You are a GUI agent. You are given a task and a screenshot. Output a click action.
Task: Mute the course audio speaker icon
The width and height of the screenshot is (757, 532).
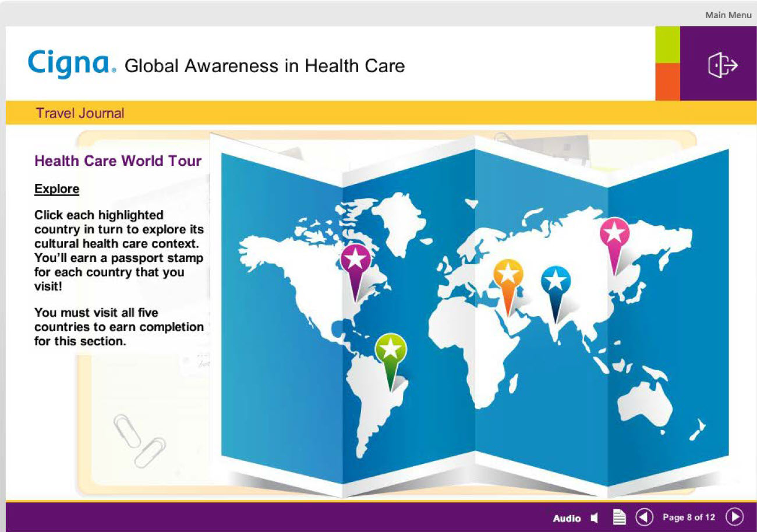(x=595, y=517)
